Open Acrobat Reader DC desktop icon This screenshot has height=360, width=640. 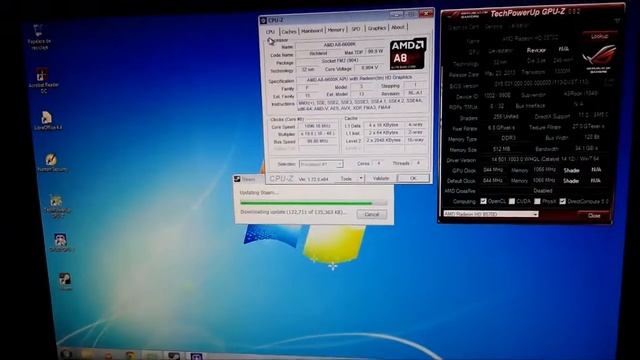tap(43, 80)
